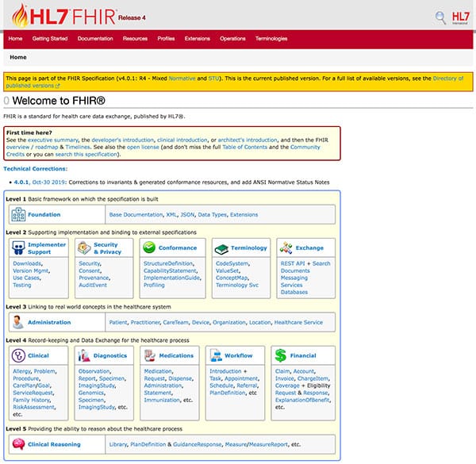Image resolution: width=476 pixels, height=464 pixels.
Task: Follow the STU link in the banner
Action: pos(213,79)
